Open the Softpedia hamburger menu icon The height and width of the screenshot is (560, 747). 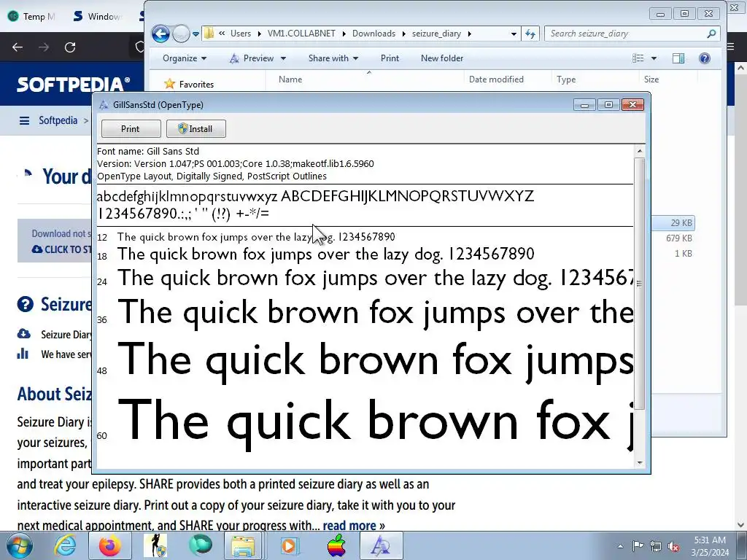[24, 120]
